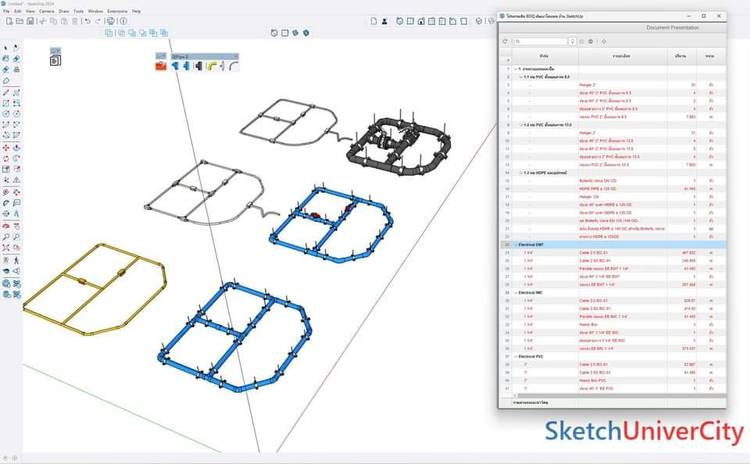
Task: Collapse the Electrical IMC group
Action: (516, 292)
